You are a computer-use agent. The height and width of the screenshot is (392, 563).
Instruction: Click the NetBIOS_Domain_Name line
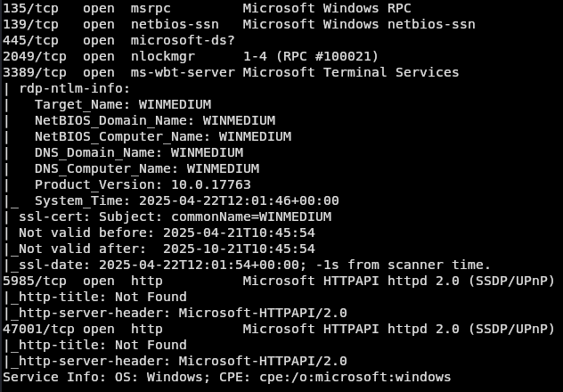click(x=155, y=120)
